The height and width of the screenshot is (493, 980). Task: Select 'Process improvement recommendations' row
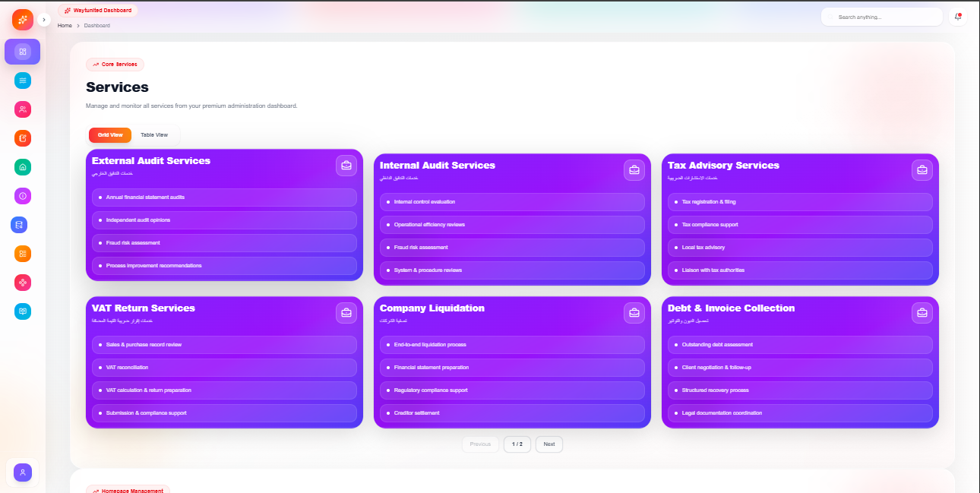pos(224,266)
